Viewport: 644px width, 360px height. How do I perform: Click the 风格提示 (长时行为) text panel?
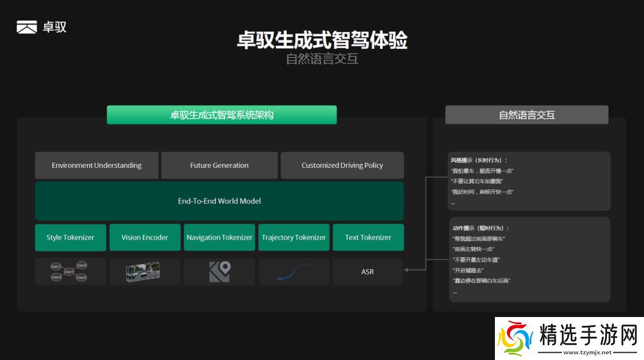coord(529,181)
